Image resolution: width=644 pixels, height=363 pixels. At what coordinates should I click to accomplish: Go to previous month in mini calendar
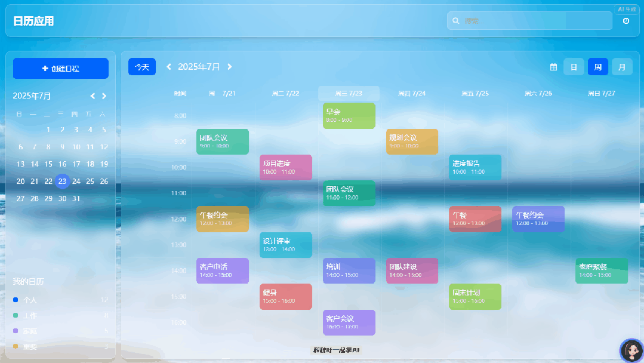coord(93,96)
